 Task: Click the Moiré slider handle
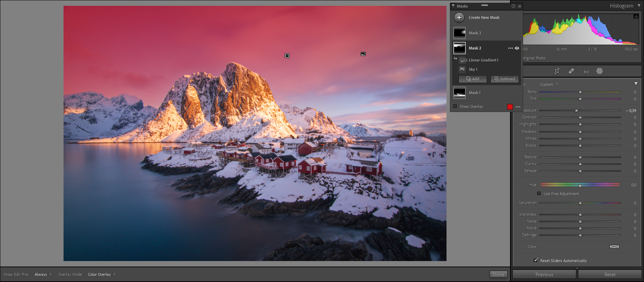click(580, 228)
